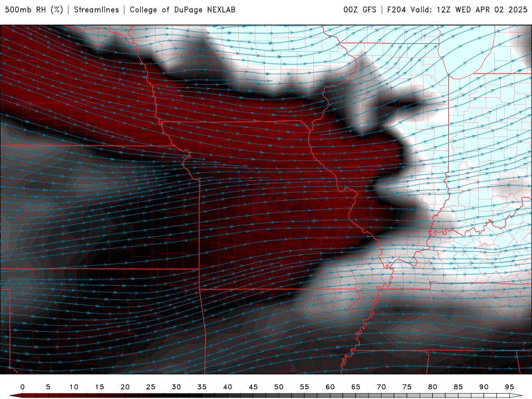This screenshot has height=399, width=532.
Task: Click the "30" colorbar label
Action: [x=176, y=387]
